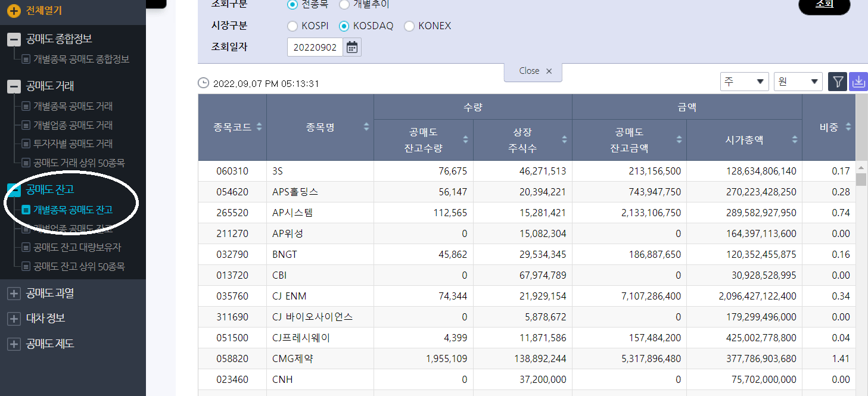
Task: Click stock name APS홀딩스
Action: click(295, 192)
